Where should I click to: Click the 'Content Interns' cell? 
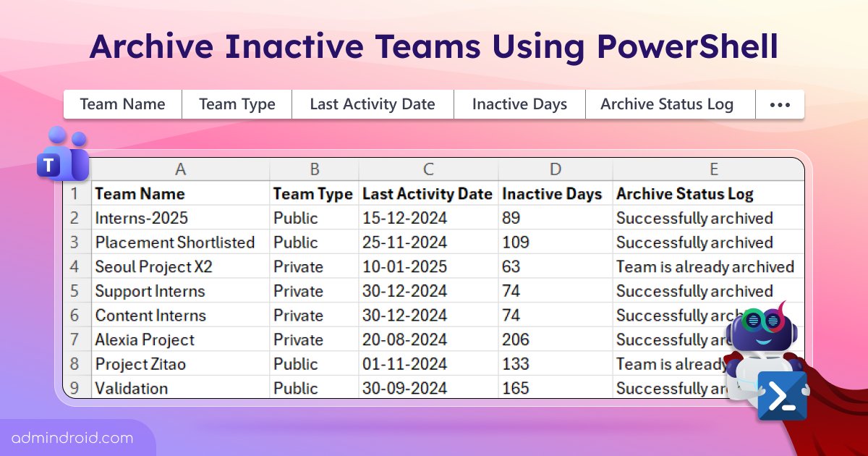181,316
